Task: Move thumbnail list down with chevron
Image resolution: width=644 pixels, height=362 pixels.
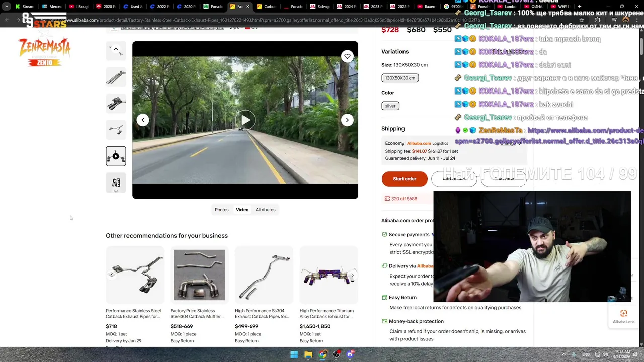Action: click(116, 191)
